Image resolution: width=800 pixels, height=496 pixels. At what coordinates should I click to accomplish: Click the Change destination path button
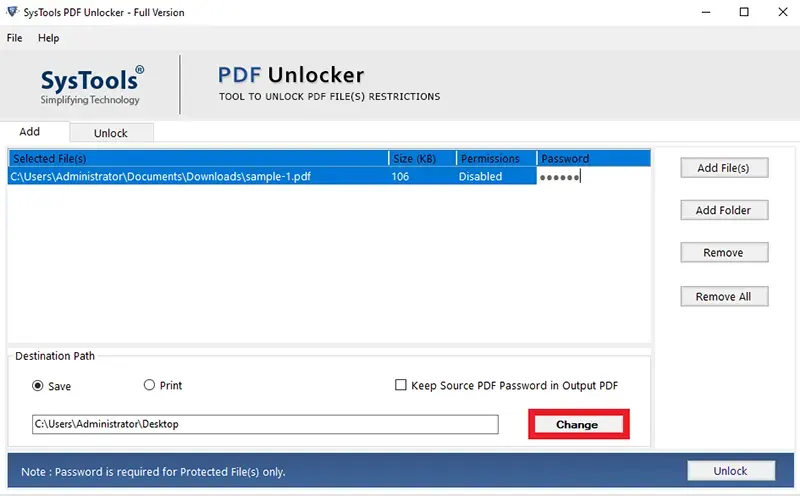pos(579,424)
